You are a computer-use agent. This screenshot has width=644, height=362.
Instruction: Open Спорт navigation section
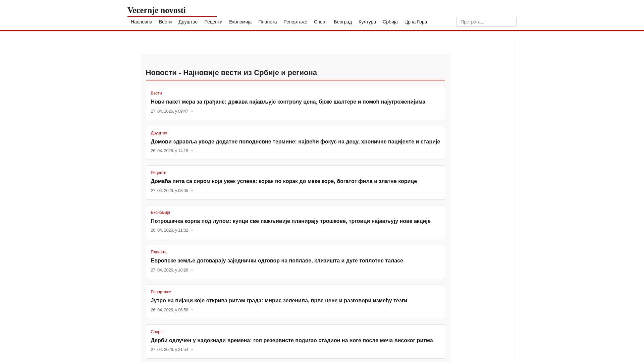click(320, 22)
